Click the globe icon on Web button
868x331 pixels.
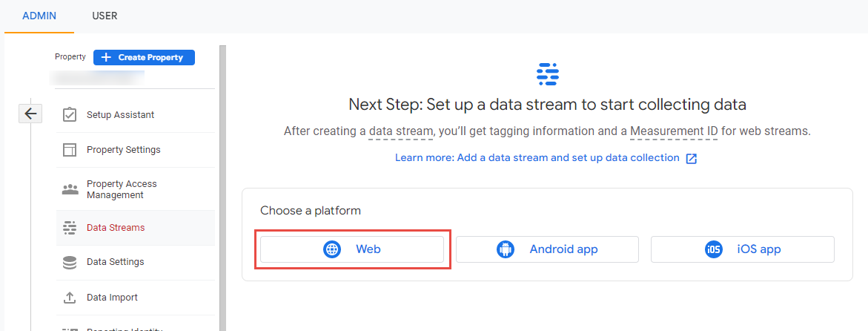coord(331,249)
